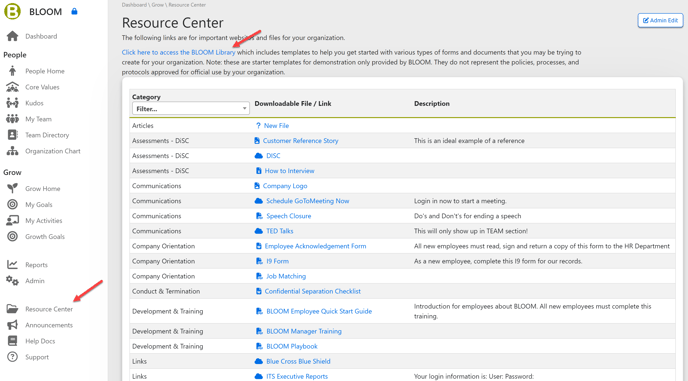Open the Speech Closure file
Image resolution: width=688 pixels, height=381 pixels.
[x=289, y=216]
